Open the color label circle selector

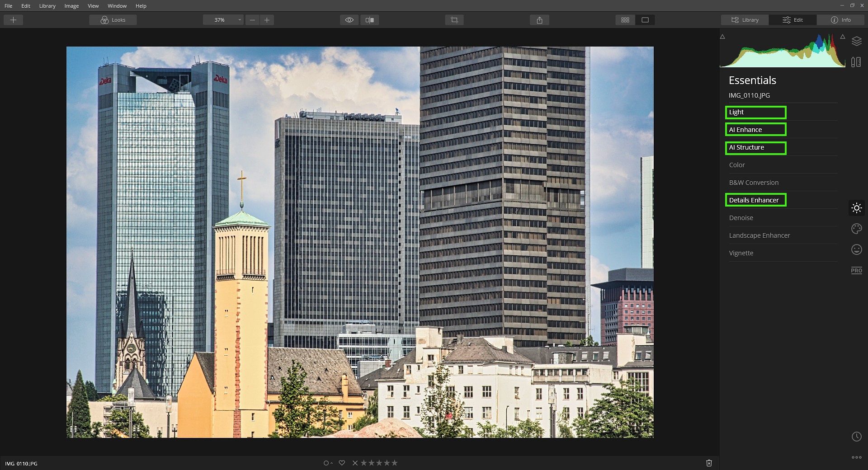328,463
